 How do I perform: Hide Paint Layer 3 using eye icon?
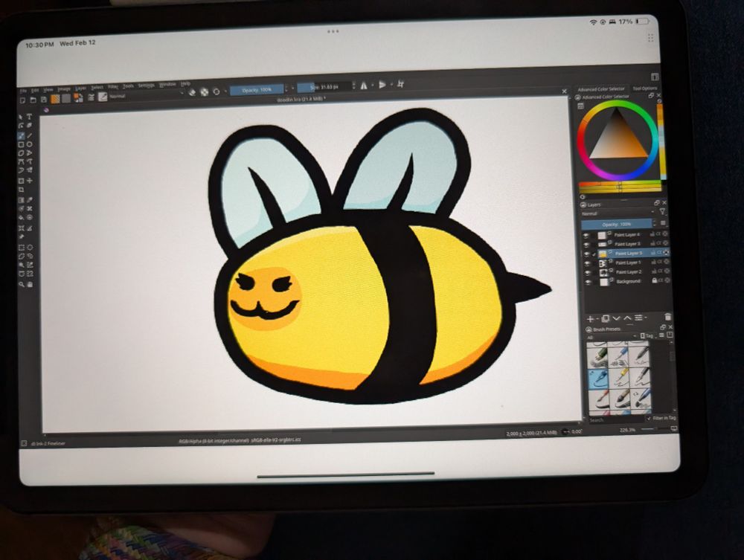click(x=586, y=245)
